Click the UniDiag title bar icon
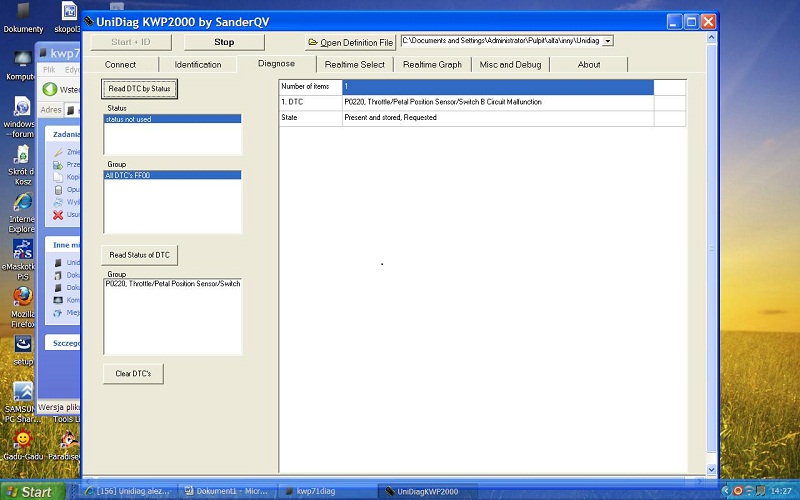This screenshot has width=800, height=500. click(89, 21)
